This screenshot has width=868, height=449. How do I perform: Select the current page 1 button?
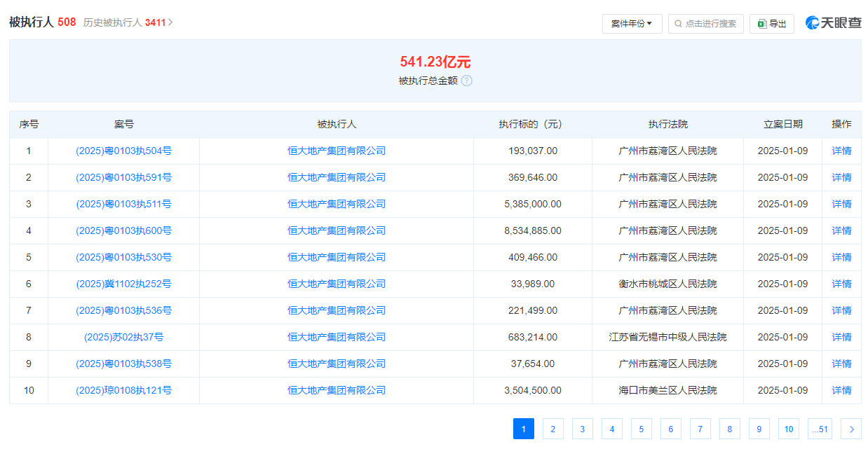(524, 429)
